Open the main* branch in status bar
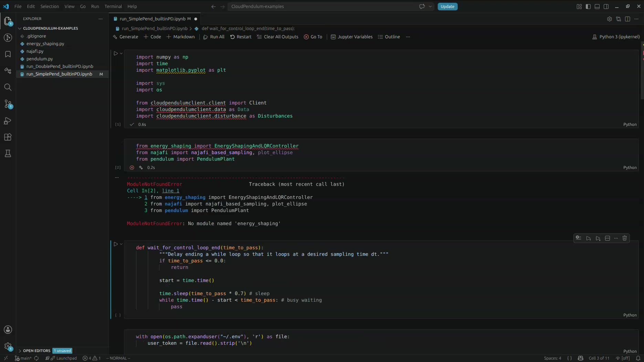644x362 pixels. (23, 358)
